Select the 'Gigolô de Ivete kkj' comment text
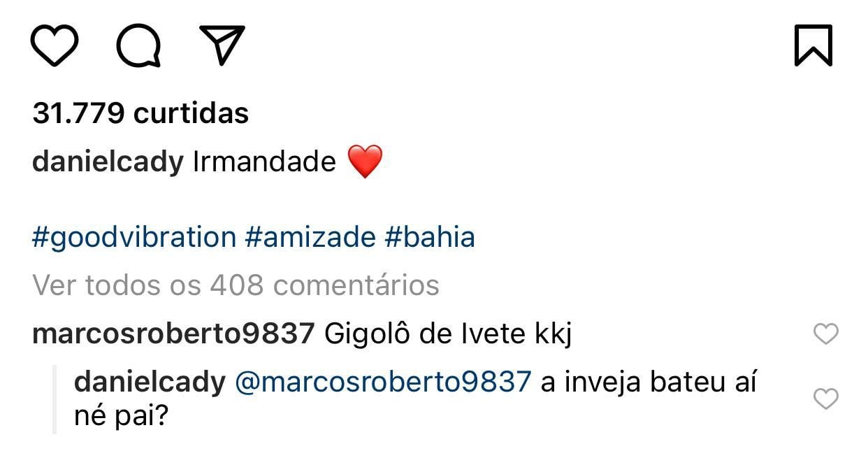 click(x=449, y=335)
